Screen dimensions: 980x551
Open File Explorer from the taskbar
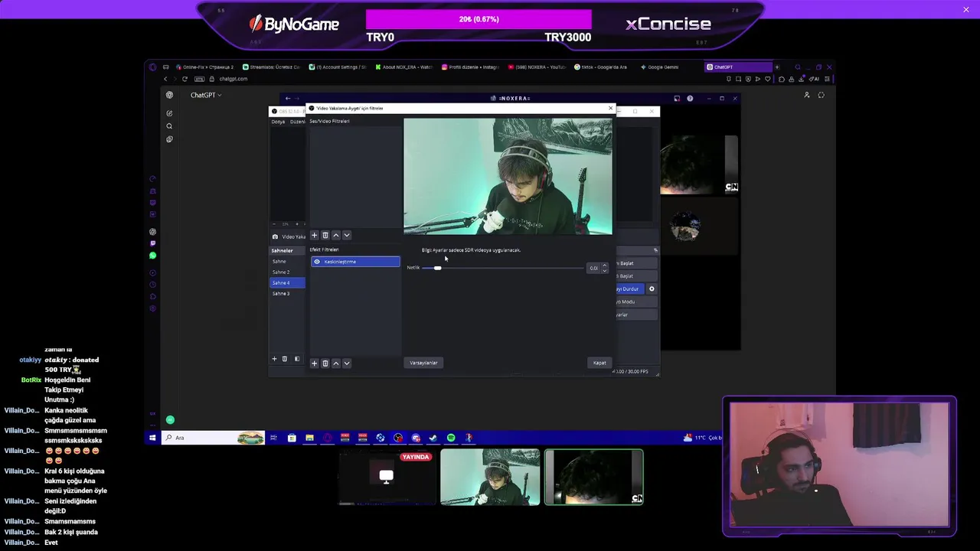click(309, 438)
